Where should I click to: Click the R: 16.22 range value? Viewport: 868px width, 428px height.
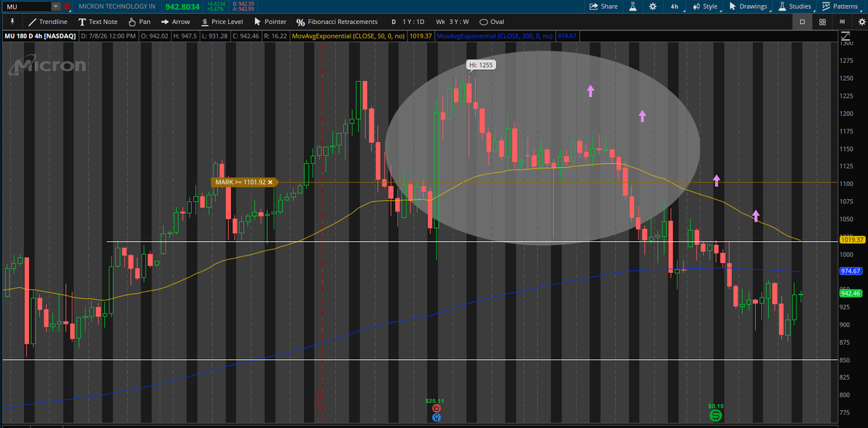tap(274, 36)
